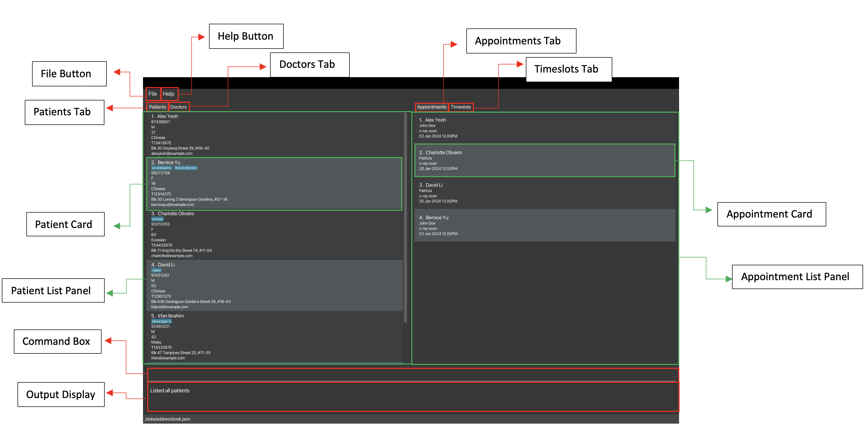
Task: Click the ./data/addressbook.json status bar path
Action: 168,419
